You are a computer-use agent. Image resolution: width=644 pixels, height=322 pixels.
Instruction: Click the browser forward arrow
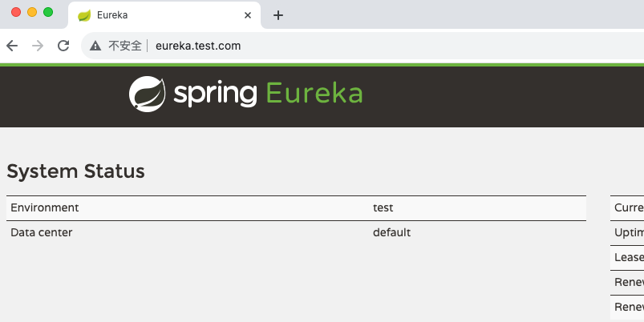[38, 46]
